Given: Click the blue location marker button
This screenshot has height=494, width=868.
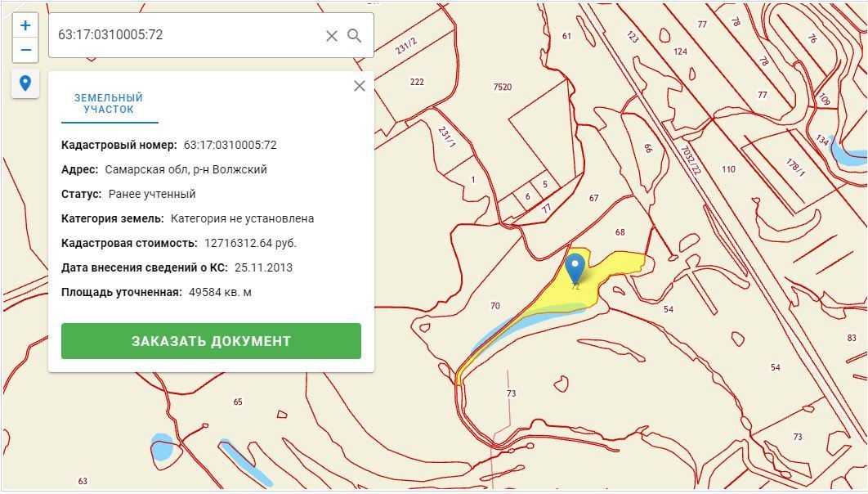Looking at the screenshot, I should click(x=25, y=83).
